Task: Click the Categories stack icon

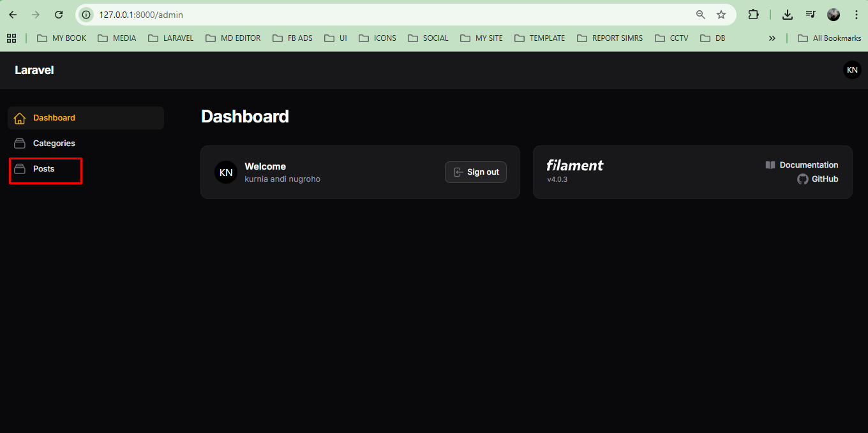Action: click(x=20, y=143)
